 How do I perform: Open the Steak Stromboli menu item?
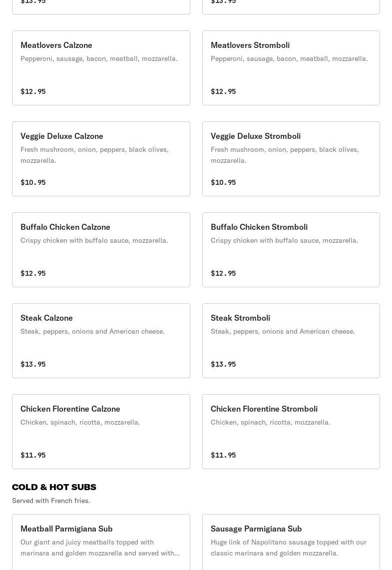point(291,341)
